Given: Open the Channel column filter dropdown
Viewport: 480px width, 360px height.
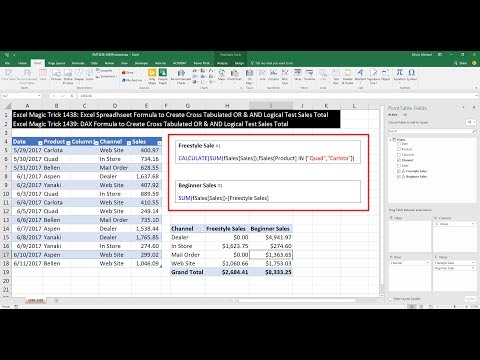Looking at the screenshot, I should [129, 143].
